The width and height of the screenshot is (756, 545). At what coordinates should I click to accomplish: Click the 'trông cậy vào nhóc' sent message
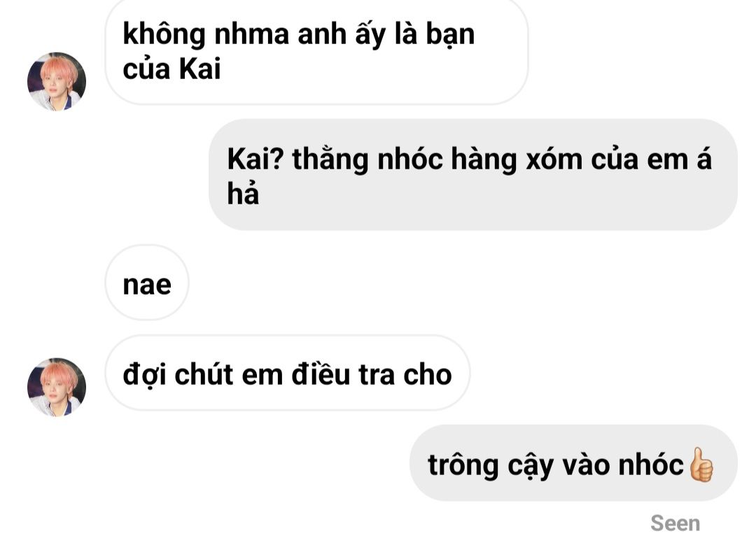click(573, 463)
